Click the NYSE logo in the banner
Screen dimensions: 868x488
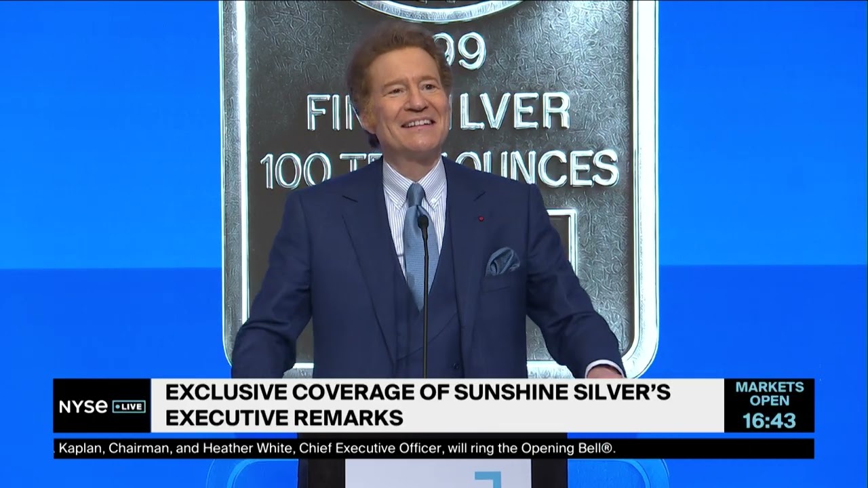pyautogui.click(x=83, y=407)
